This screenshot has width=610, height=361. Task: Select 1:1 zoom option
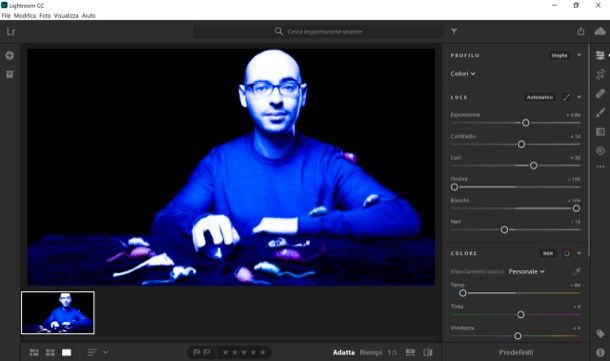coord(392,352)
